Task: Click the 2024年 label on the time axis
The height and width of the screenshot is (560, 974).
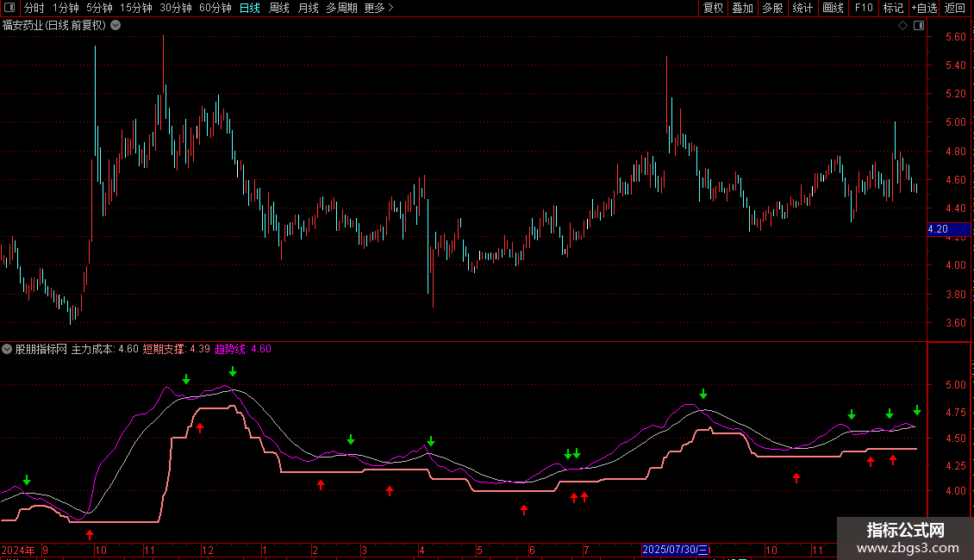Action: click(18, 550)
